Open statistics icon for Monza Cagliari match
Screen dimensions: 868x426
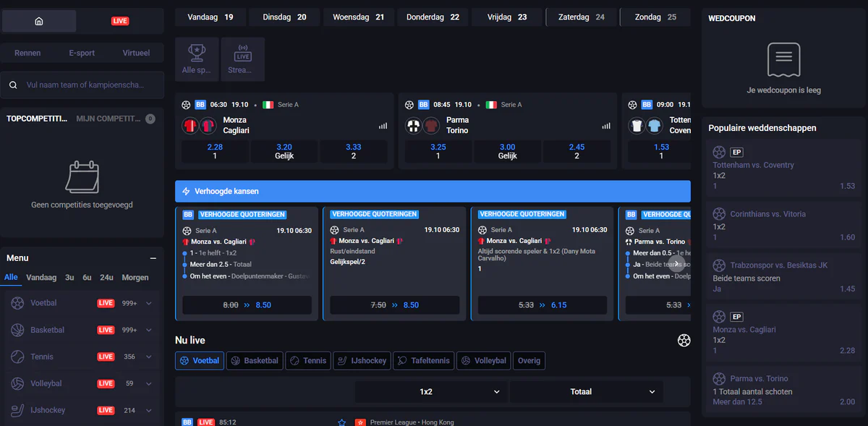pos(383,126)
